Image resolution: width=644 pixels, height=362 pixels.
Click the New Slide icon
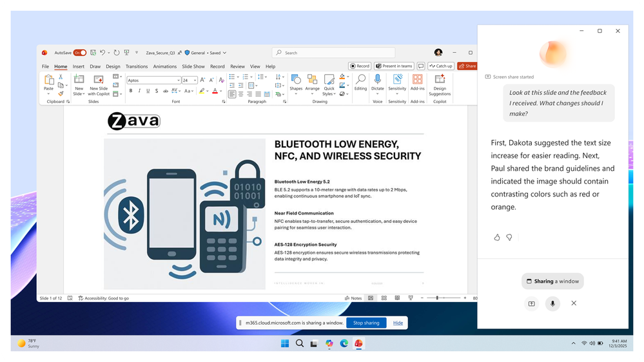[x=79, y=79]
